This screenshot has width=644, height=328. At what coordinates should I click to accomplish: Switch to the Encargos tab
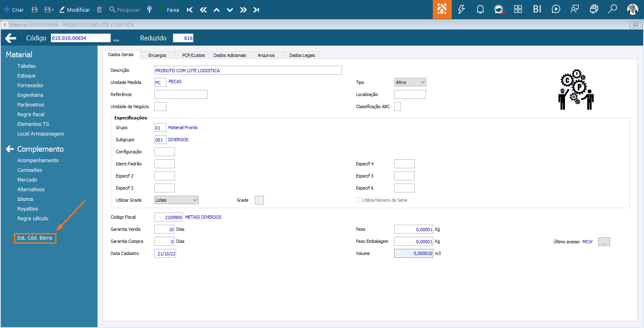coord(157,55)
